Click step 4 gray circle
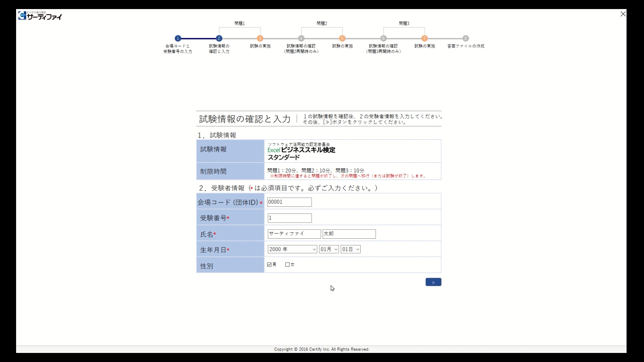The image size is (644, 362). click(x=301, y=38)
